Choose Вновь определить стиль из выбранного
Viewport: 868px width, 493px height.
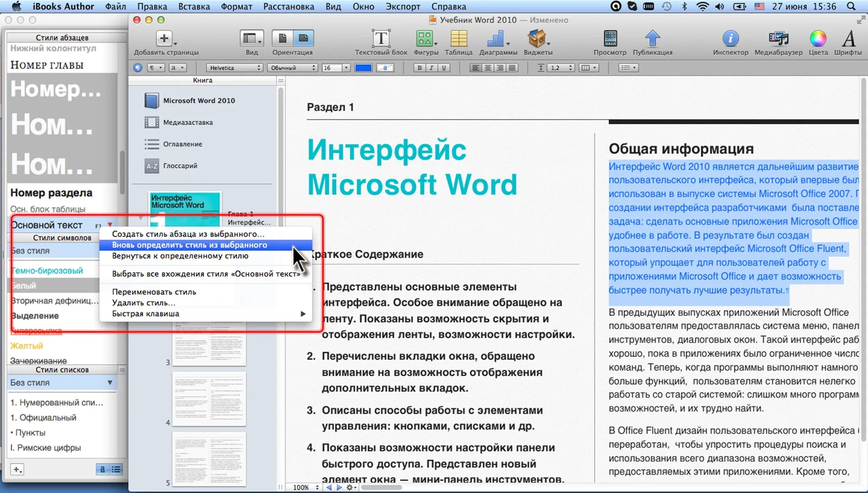click(x=189, y=245)
